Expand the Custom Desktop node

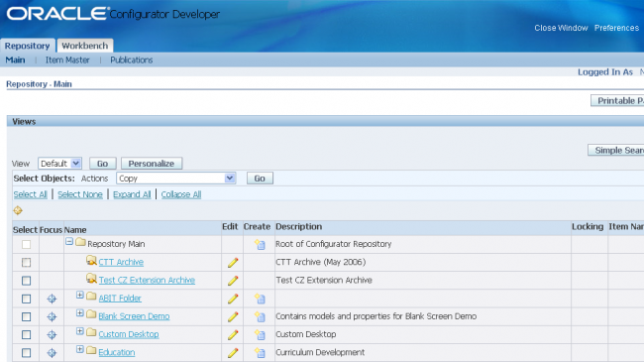pyautogui.click(x=80, y=331)
